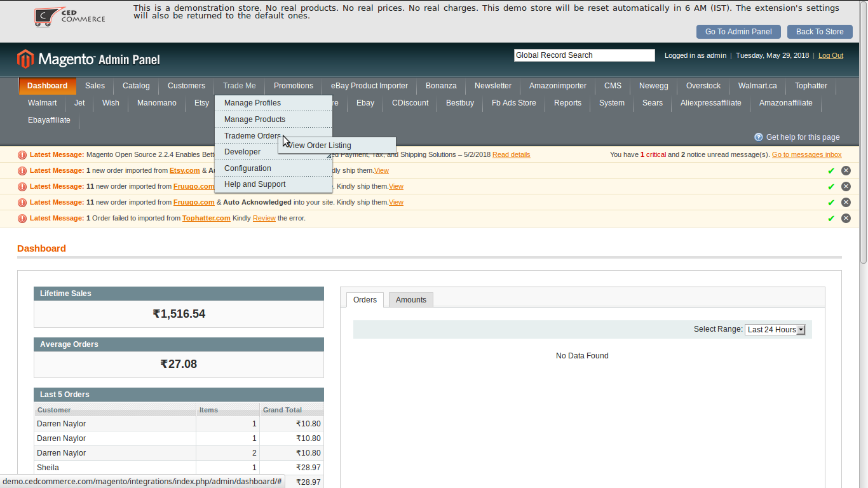The width and height of the screenshot is (868, 488).
Task: Focus the Global Record Search field
Action: point(584,55)
